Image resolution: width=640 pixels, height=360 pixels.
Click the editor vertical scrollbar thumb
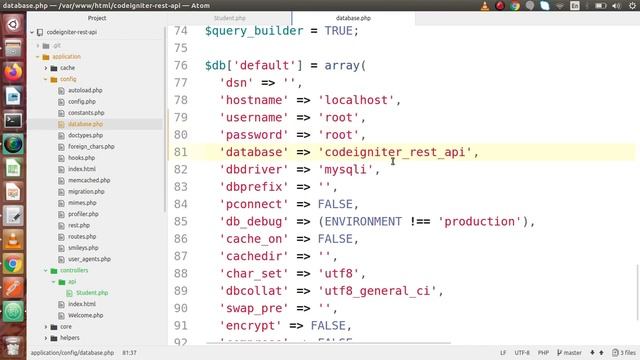(x=637, y=292)
